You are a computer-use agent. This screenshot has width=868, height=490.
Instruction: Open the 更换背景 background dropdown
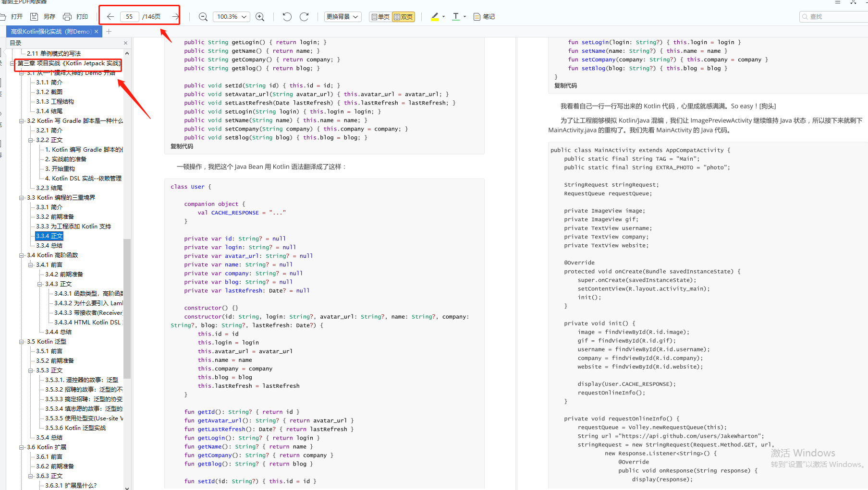[342, 17]
